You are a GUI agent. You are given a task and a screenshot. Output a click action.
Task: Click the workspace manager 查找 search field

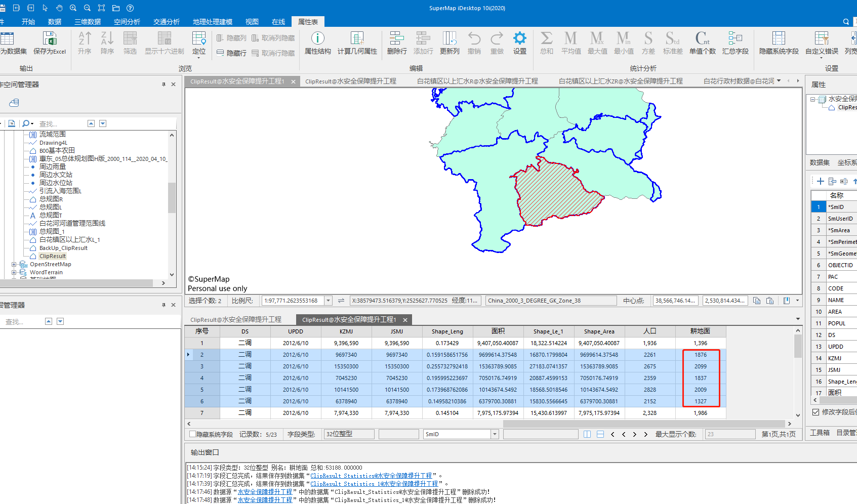coord(61,123)
